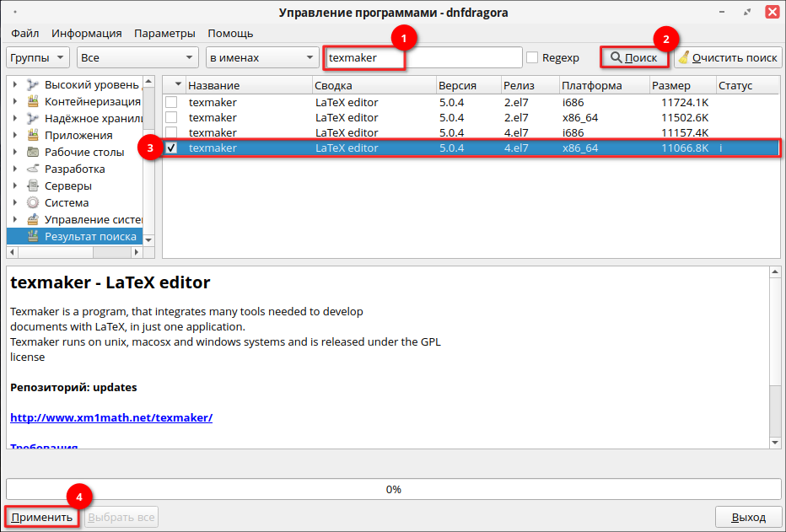Open the xm1math.net texmaker link

coord(111,417)
